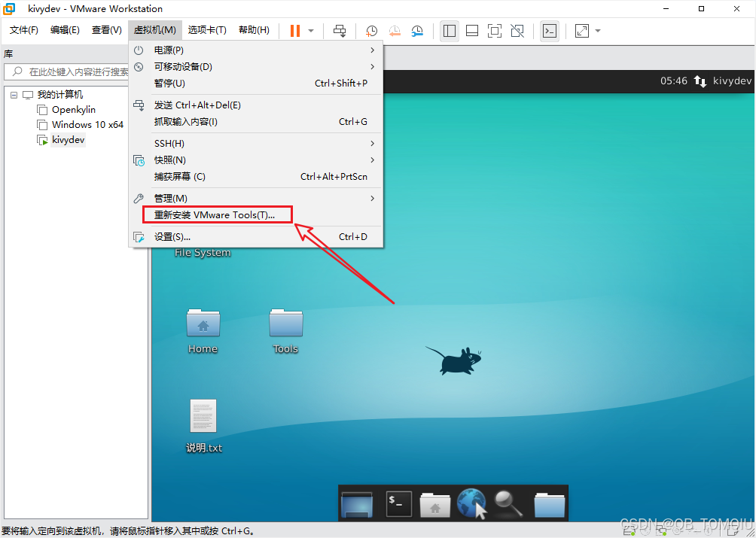Click show desktop icon in guest dock

point(357,504)
